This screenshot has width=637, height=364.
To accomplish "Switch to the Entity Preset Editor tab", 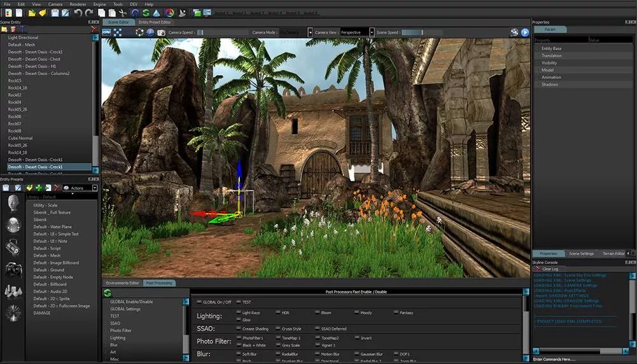I will pyautogui.click(x=155, y=22).
